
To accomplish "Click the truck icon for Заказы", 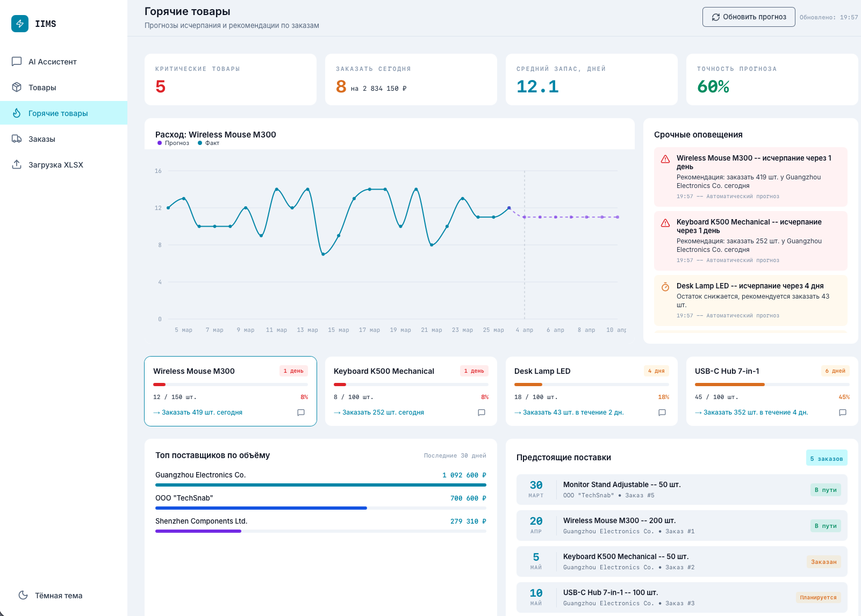I will (17, 139).
